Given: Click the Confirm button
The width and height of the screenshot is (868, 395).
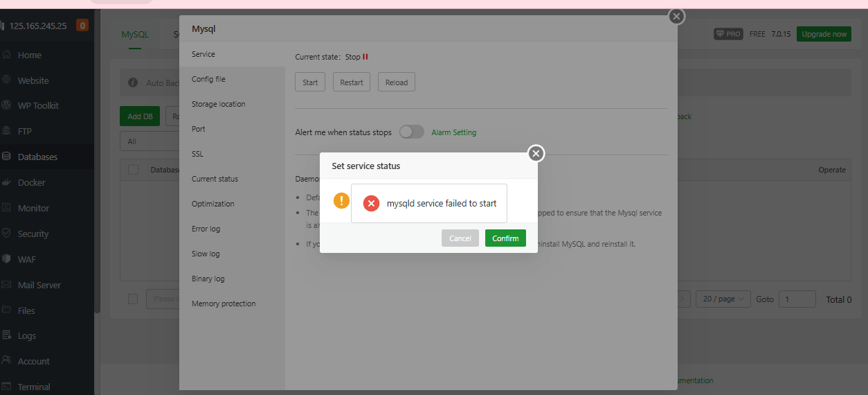Looking at the screenshot, I should click(505, 238).
